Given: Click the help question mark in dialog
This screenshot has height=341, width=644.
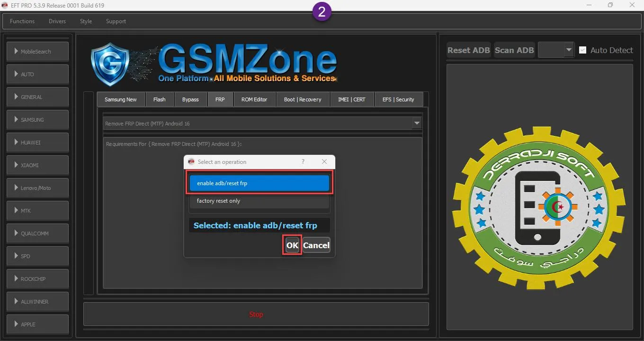Looking at the screenshot, I should [x=303, y=162].
